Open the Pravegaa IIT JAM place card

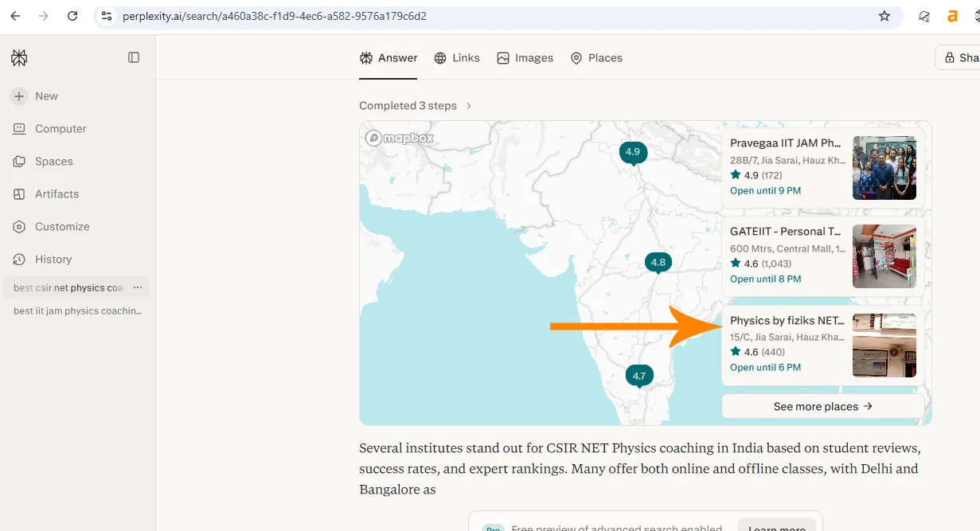(822, 168)
